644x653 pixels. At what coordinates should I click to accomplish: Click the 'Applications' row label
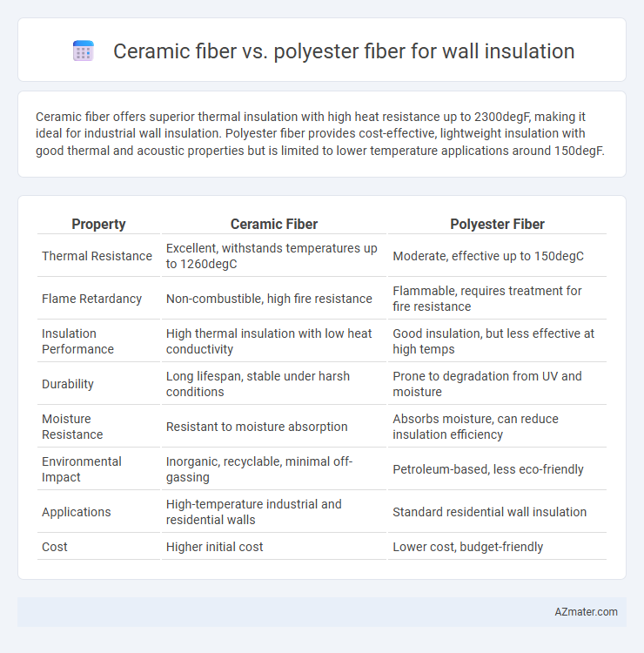click(77, 512)
